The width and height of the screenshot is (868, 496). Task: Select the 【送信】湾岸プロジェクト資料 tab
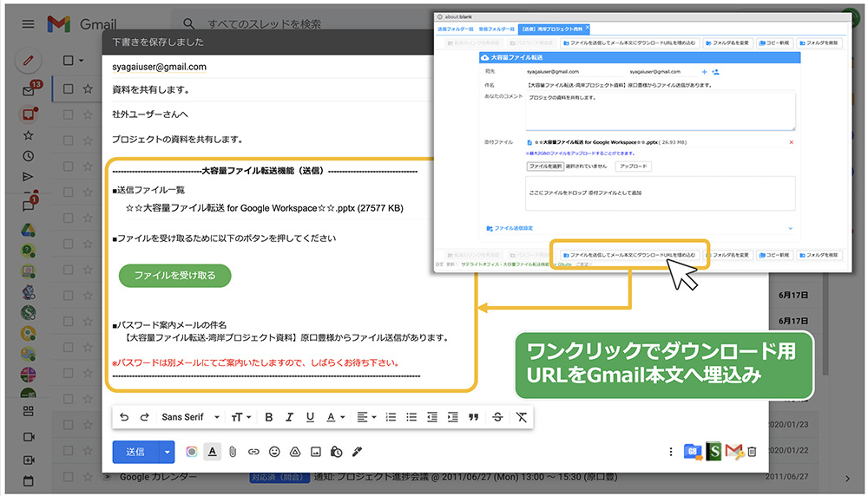point(552,29)
